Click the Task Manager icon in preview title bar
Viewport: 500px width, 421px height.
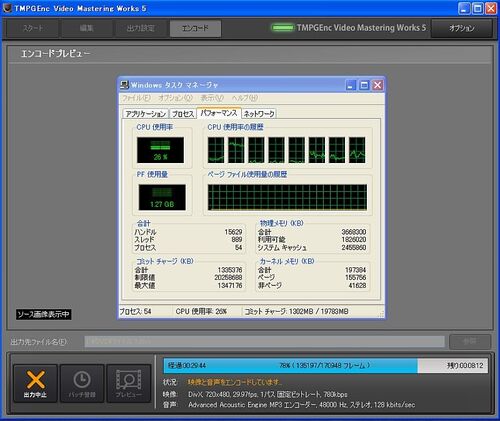tap(125, 85)
